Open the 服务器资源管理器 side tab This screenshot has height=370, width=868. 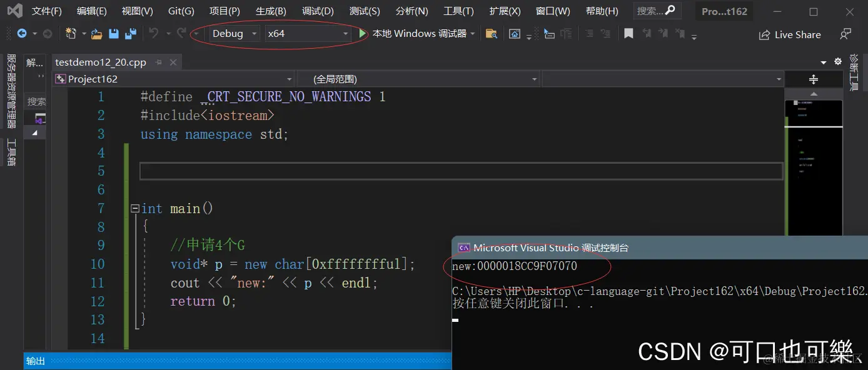click(11, 91)
